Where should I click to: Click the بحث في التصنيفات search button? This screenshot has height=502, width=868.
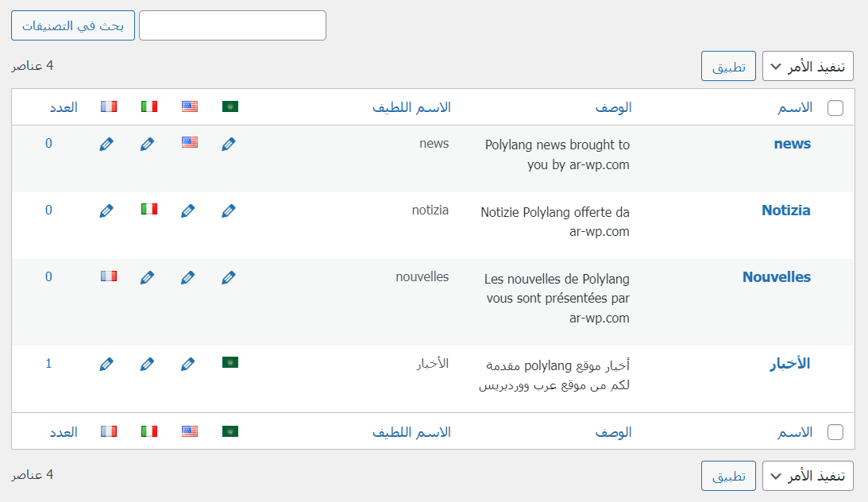pos(73,25)
